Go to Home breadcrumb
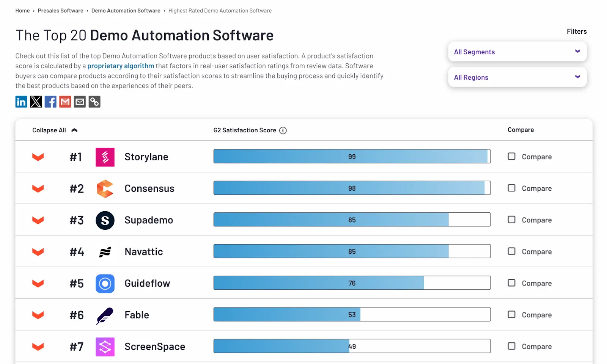The width and height of the screenshot is (607, 364). 22,11
